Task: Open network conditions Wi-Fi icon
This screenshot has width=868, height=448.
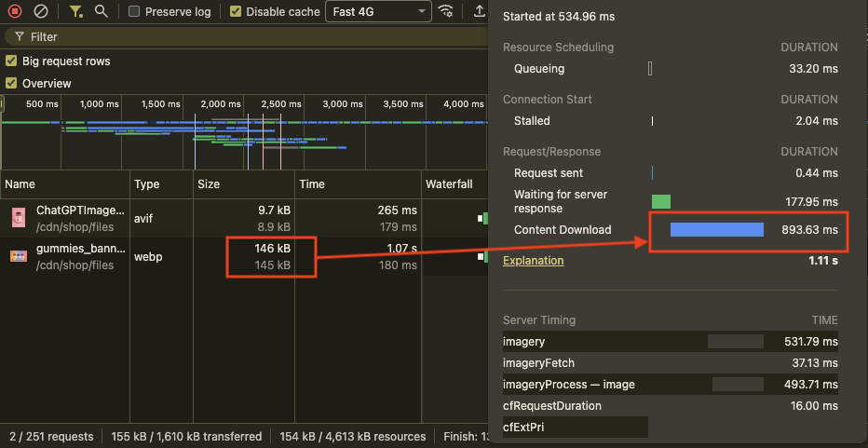Action: [447, 12]
